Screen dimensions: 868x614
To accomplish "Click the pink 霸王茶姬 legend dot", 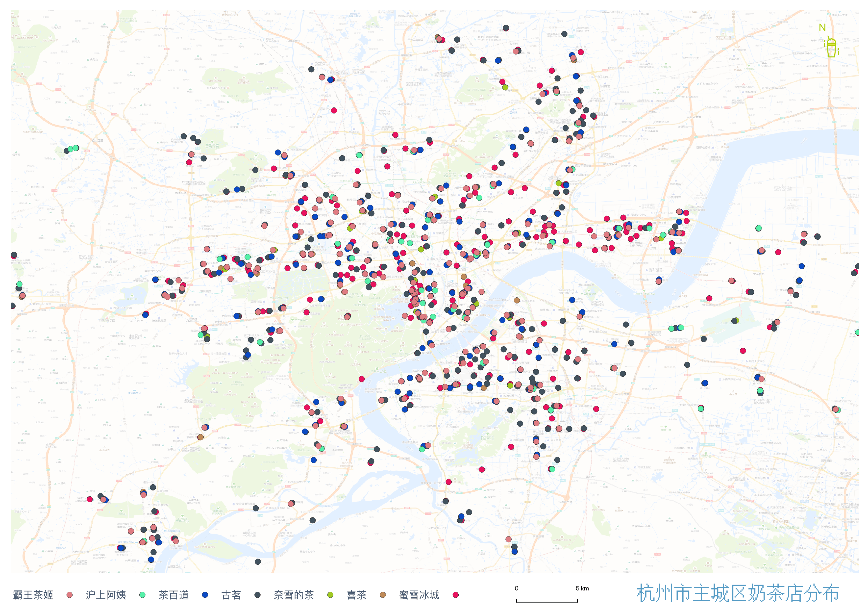I will pos(70,595).
